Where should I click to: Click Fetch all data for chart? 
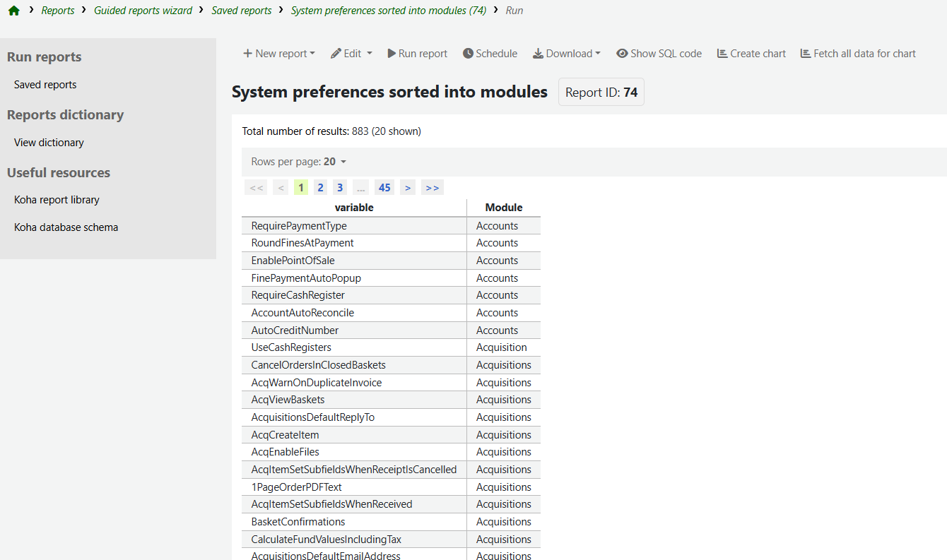(858, 54)
